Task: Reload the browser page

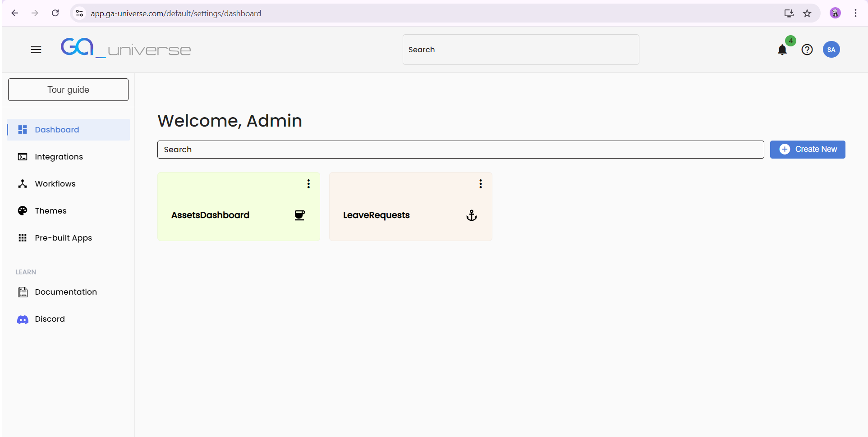Action: pyautogui.click(x=55, y=13)
